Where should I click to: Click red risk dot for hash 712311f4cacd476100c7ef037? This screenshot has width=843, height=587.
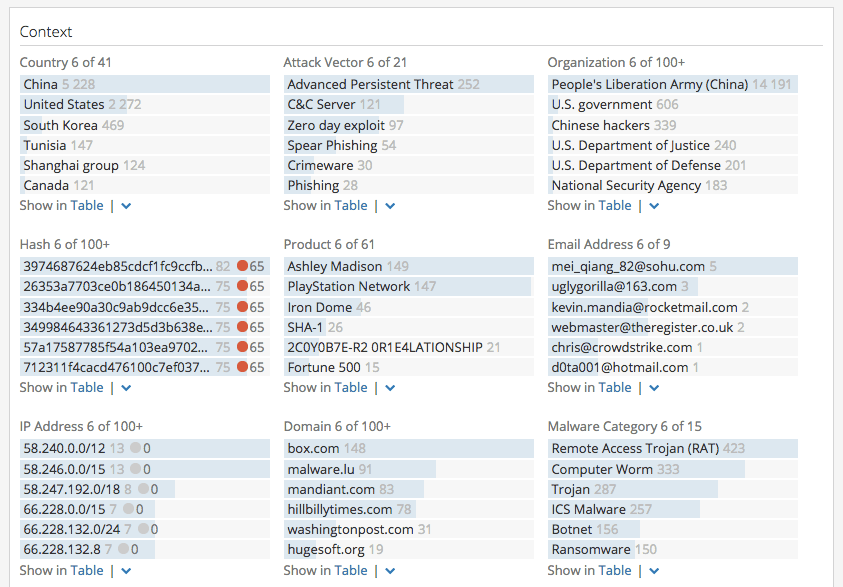242,367
